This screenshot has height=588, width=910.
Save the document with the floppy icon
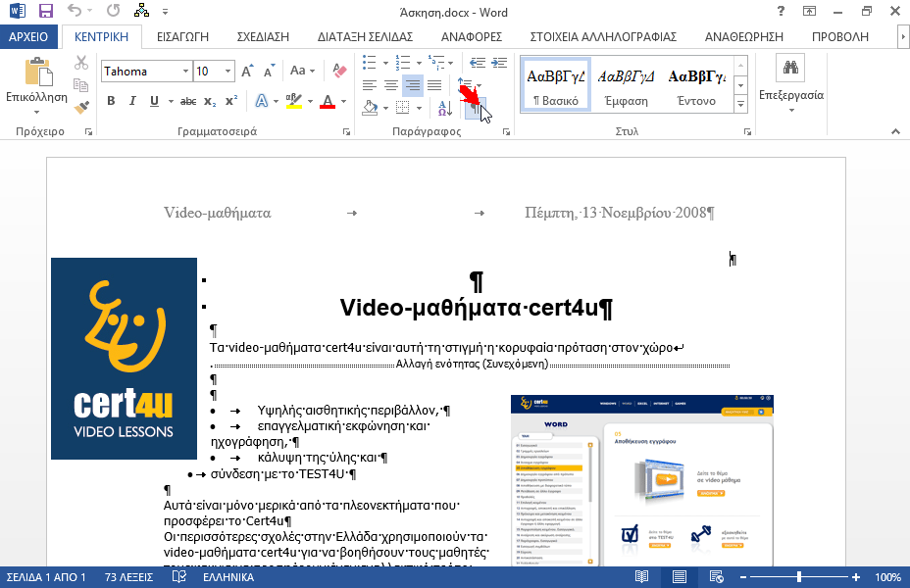click(45, 11)
